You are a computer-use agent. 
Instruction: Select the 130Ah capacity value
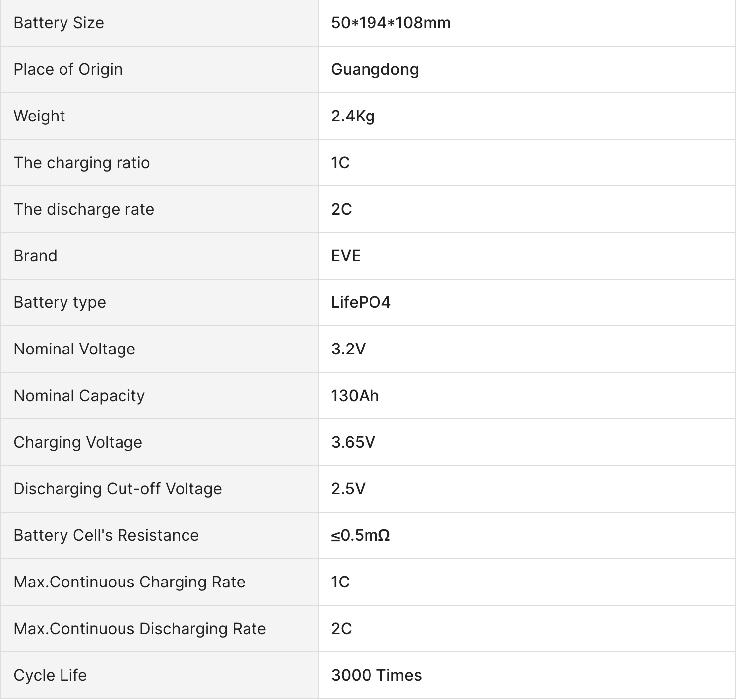click(x=355, y=396)
